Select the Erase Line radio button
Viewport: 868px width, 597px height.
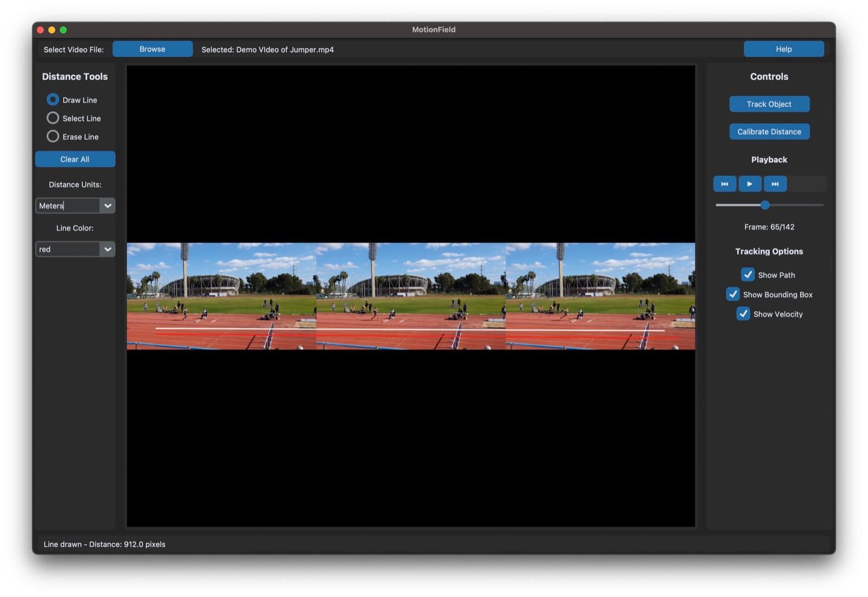tap(53, 137)
